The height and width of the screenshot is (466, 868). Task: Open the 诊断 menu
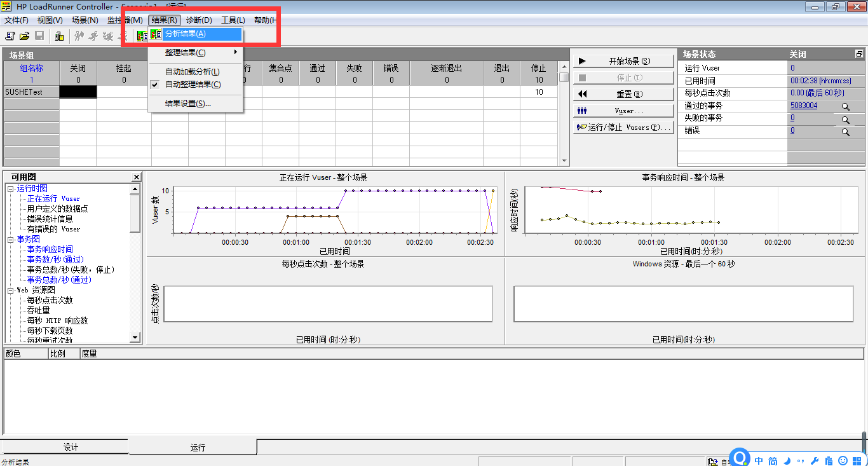tap(199, 20)
